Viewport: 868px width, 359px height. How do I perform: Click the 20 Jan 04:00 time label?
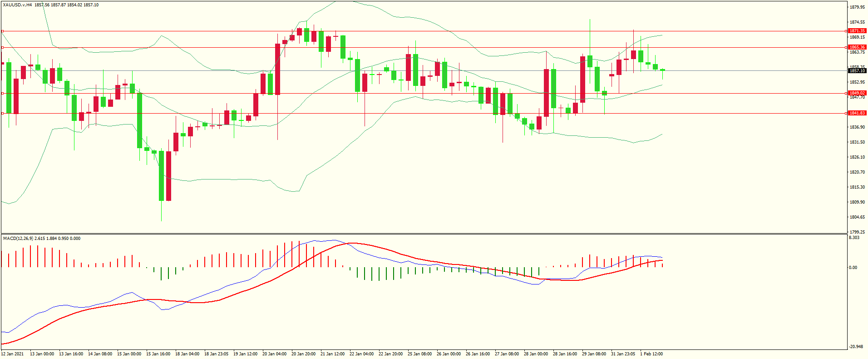click(x=274, y=354)
